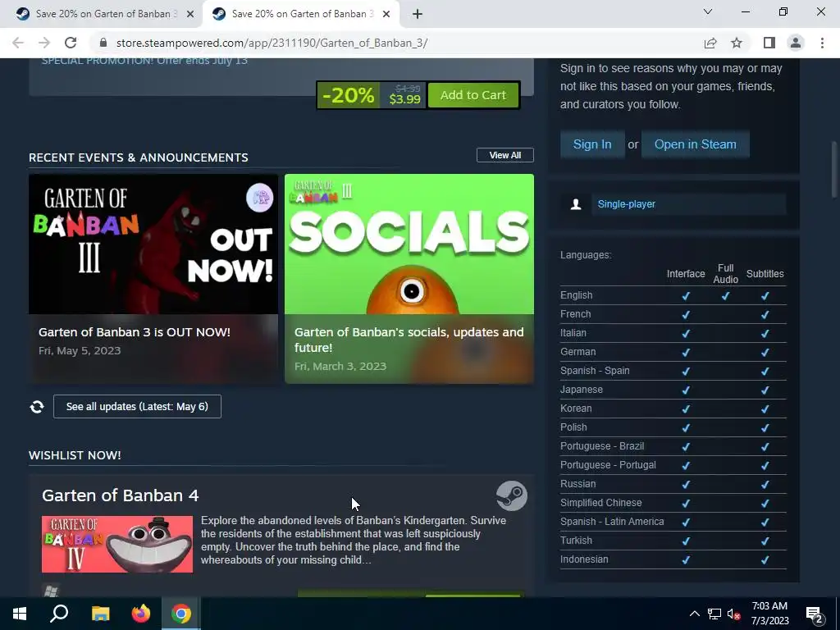The height and width of the screenshot is (630, 840).
Task: Click the Sign In button
Action: click(x=592, y=144)
